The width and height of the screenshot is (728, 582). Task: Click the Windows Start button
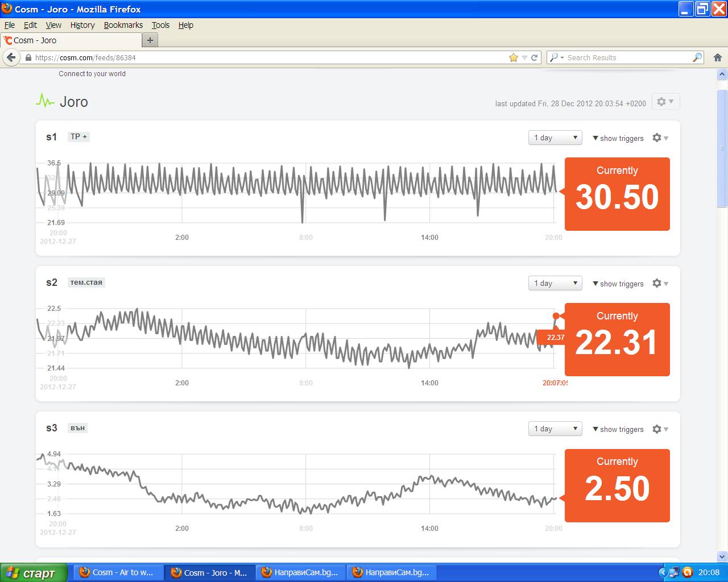(x=34, y=573)
